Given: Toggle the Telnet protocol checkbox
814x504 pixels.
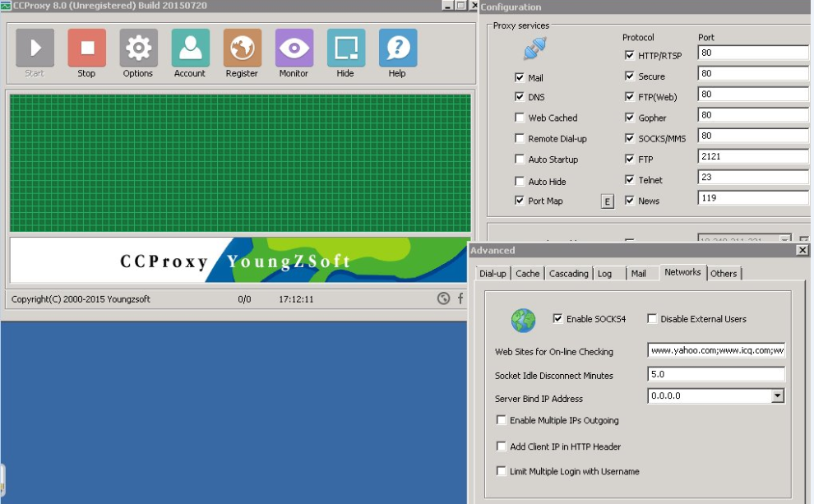Looking at the screenshot, I should point(629,179).
